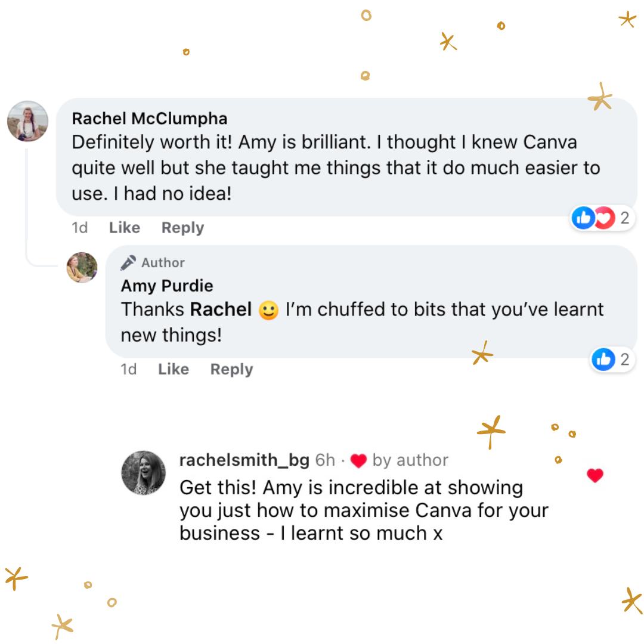Screen dimensions: 644x644
Task: Open rachelsmith_bg's profile photo
Action: (143, 473)
